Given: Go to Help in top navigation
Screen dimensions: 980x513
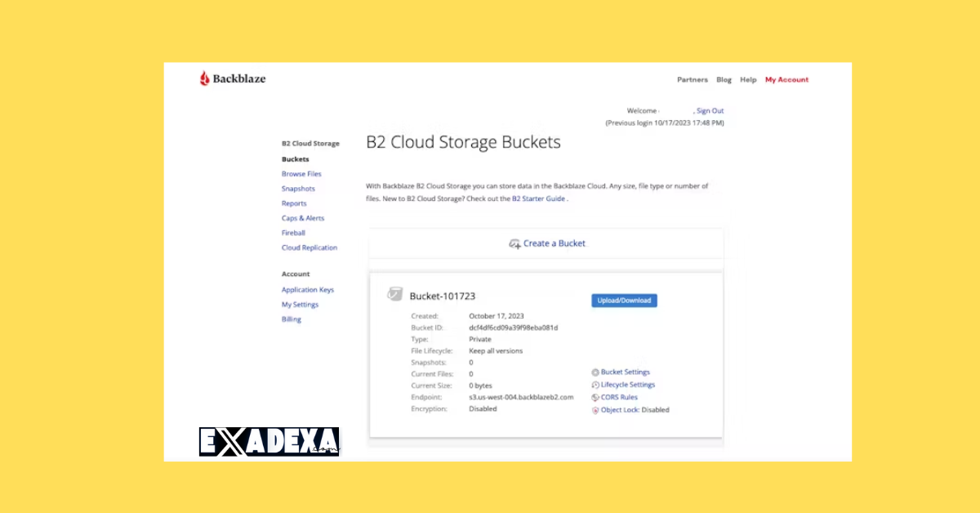Looking at the screenshot, I should [x=748, y=80].
